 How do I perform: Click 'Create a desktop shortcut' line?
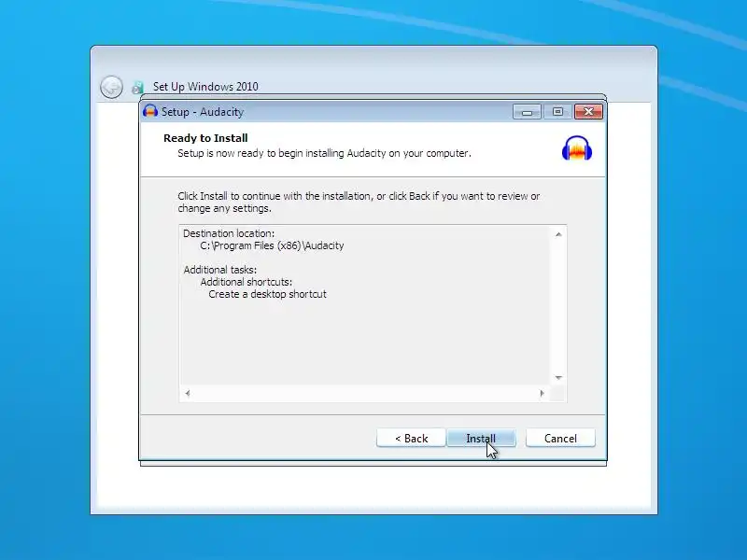point(267,294)
